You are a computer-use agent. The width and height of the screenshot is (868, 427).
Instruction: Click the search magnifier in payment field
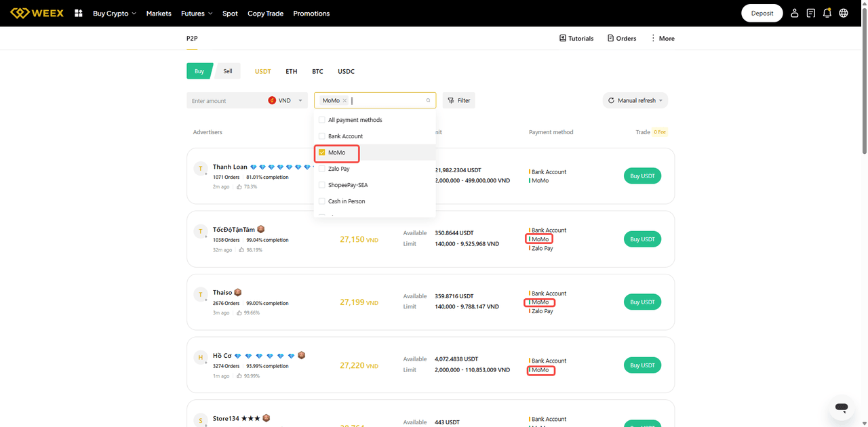click(428, 100)
